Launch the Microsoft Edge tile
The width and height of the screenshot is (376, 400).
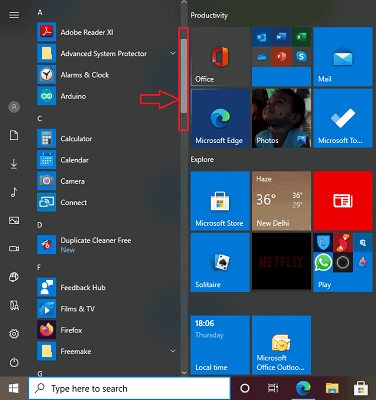click(x=220, y=118)
